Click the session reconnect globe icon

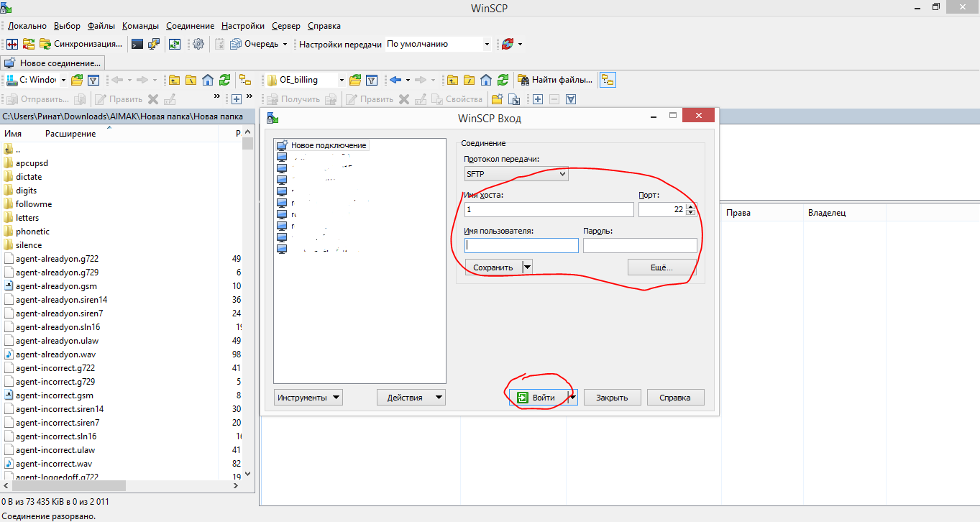tap(508, 44)
